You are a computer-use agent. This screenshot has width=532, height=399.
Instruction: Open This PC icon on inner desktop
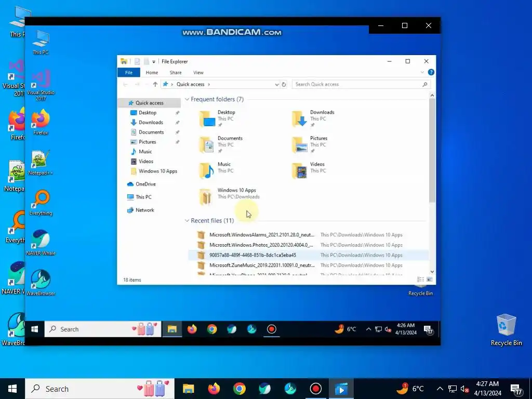tap(41, 42)
